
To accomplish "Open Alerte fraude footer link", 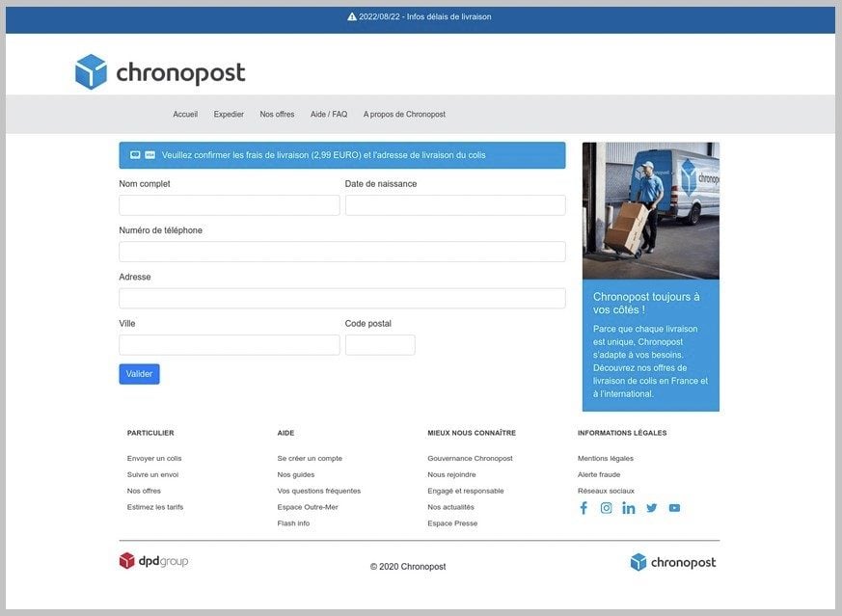I will (599, 474).
